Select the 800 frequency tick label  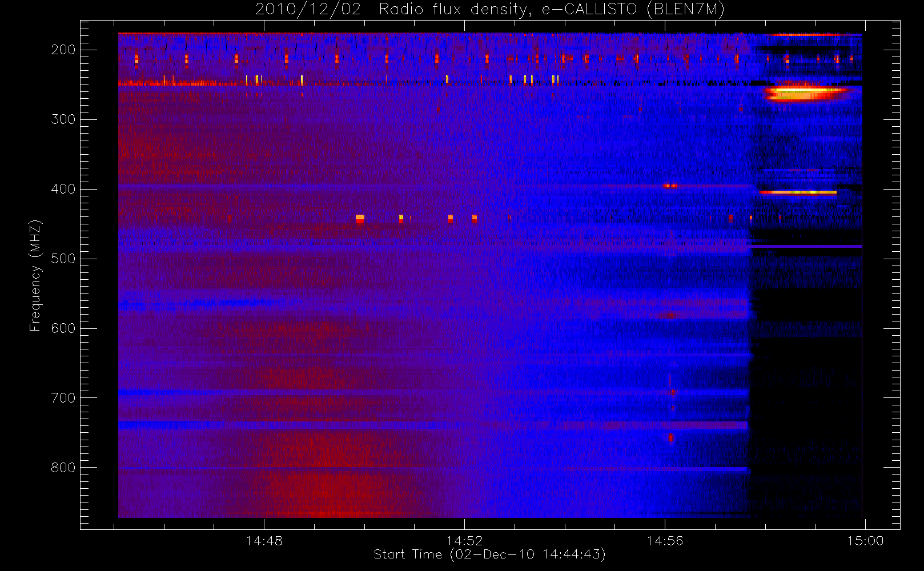pyautogui.click(x=63, y=468)
